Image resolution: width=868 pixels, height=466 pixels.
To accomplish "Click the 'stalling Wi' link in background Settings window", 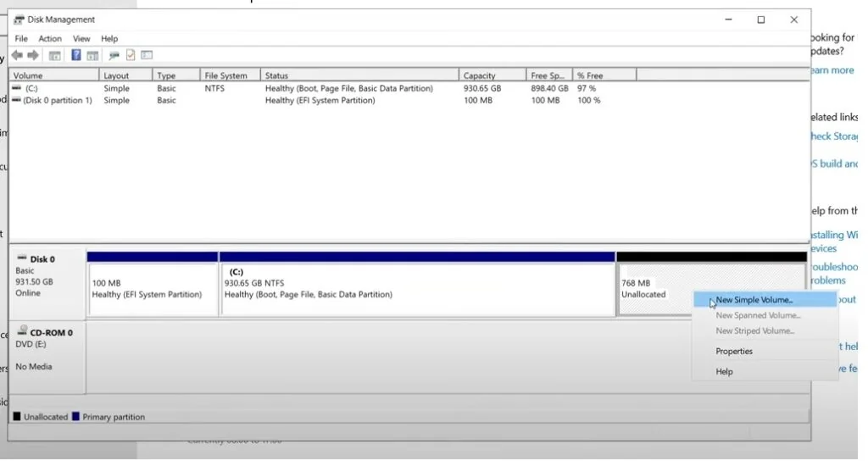I will click(x=834, y=236).
